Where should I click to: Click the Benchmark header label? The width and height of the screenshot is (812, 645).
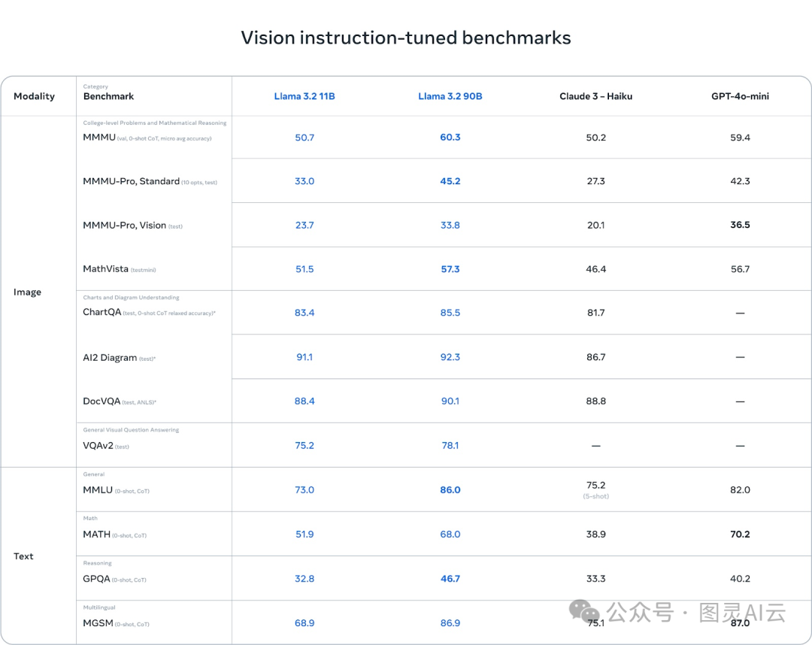[108, 96]
